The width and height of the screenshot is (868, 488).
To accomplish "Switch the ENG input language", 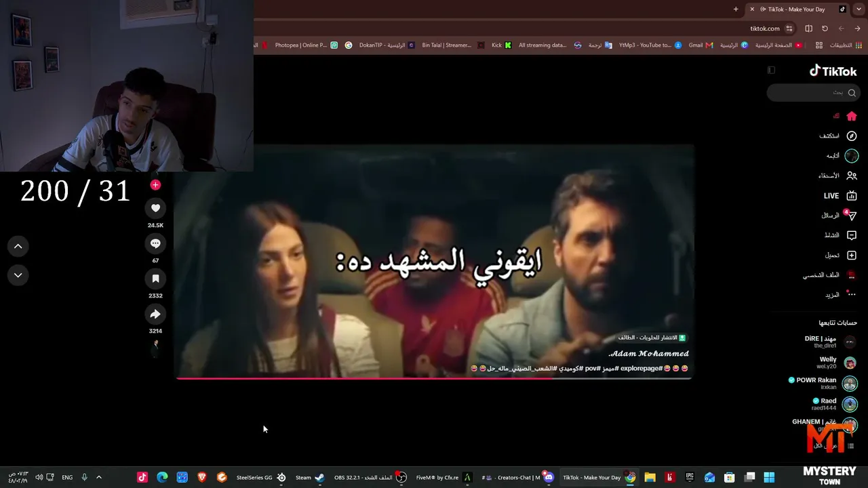I will [x=67, y=477].
